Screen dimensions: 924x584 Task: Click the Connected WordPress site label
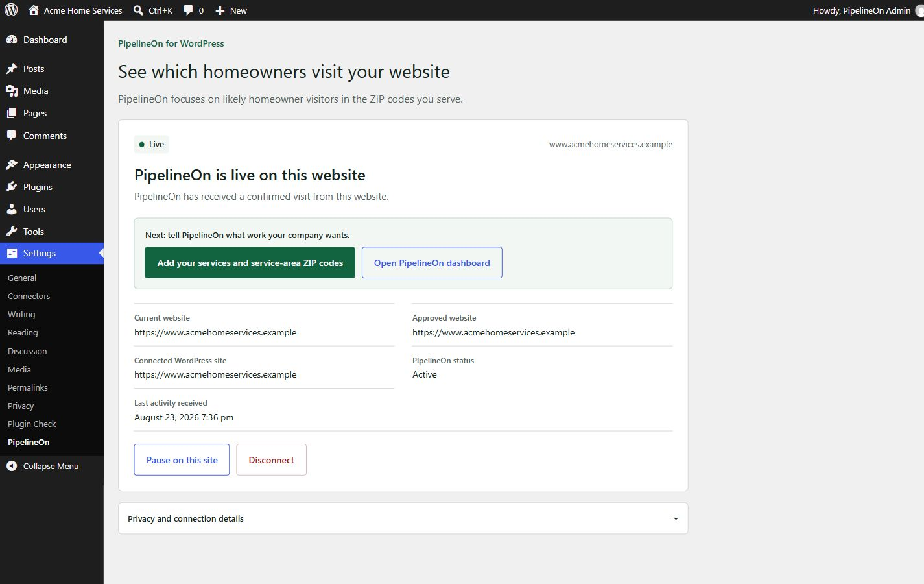180,361
